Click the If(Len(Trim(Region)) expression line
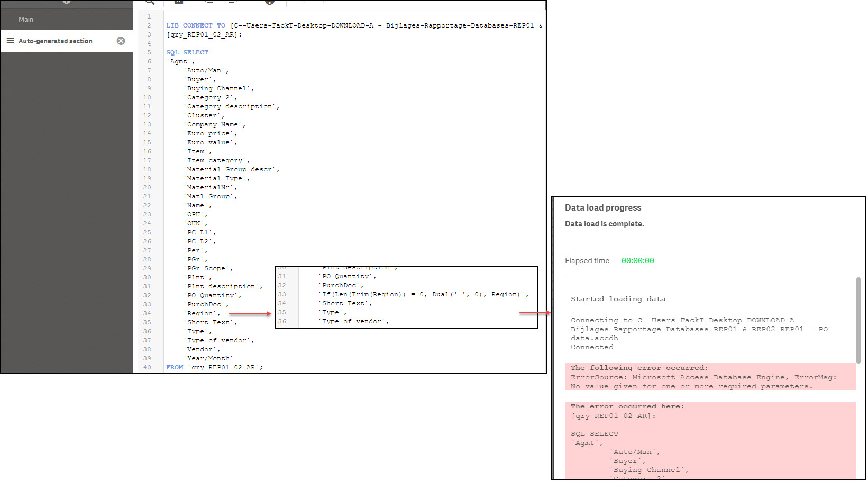Image resolution: width=868 pixels, height=482 pixels. tap(424, 294)
